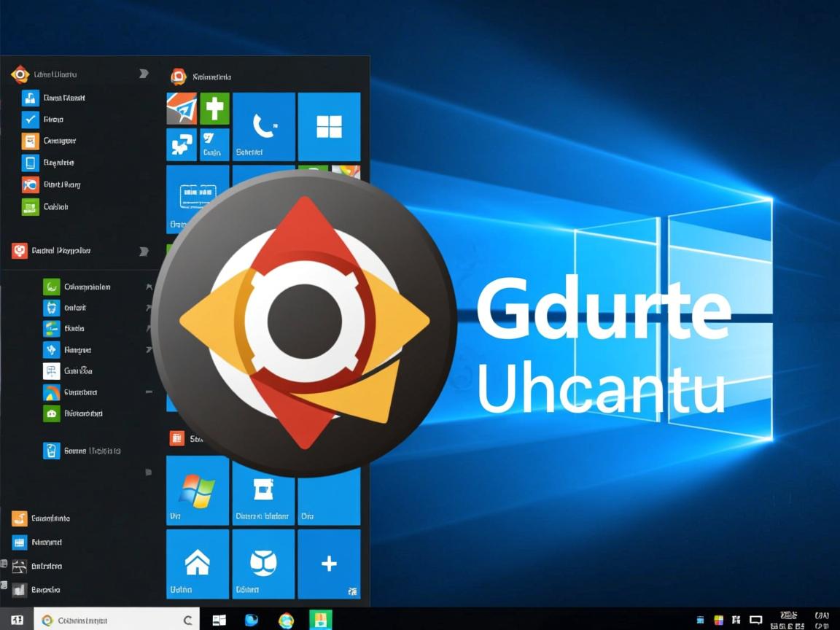Click the Windows 7 logo tile in bottom group
Viewport: 840px width, 630px height.
[x=197, y=490]
